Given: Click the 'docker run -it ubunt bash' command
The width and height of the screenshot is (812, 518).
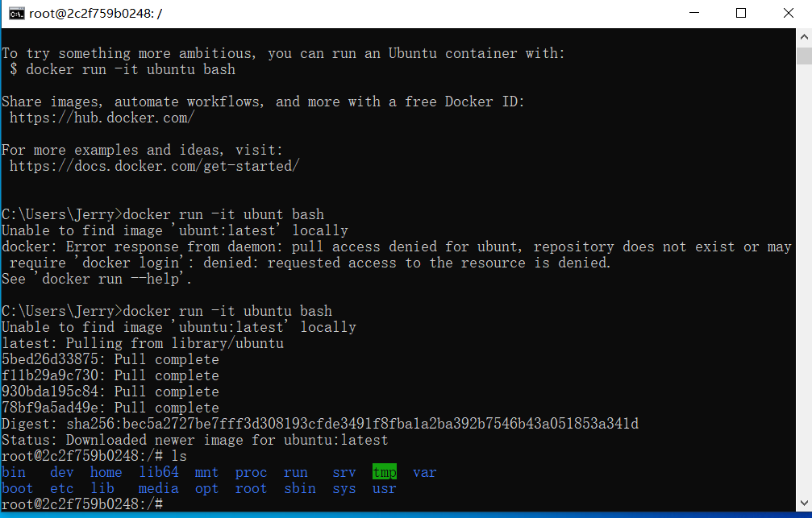Looking at the screenshot, I should tap(223, 214).
